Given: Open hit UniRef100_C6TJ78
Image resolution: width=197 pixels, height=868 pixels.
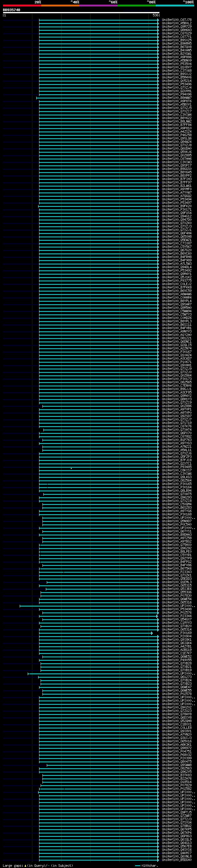Looking at the screenshot, I should (x=176, y=20).
